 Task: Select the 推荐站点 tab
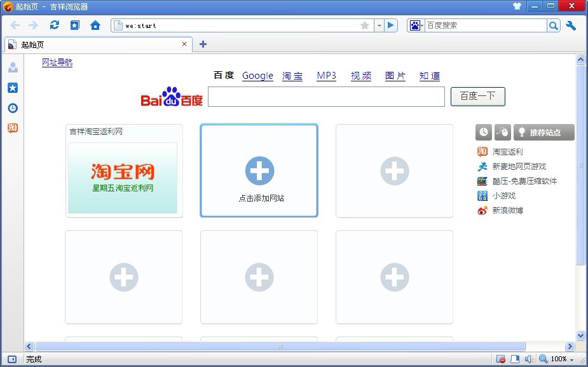(x=544, y=132)
